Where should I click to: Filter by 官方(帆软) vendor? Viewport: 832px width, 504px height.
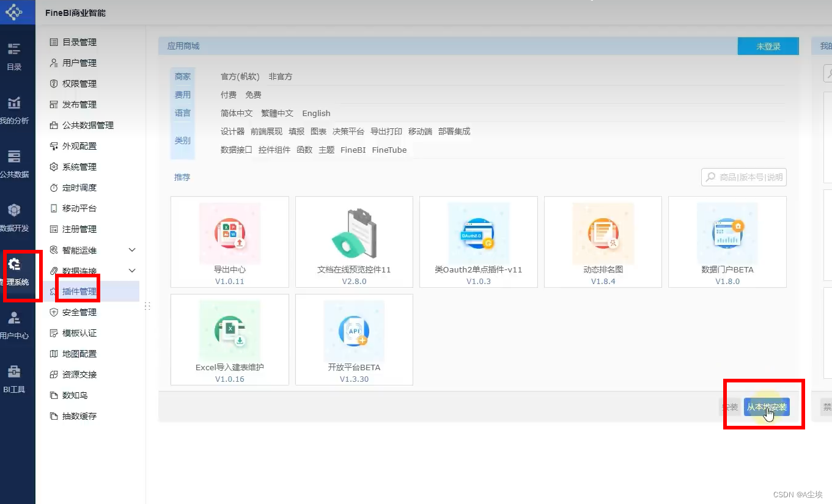[240, 76]
